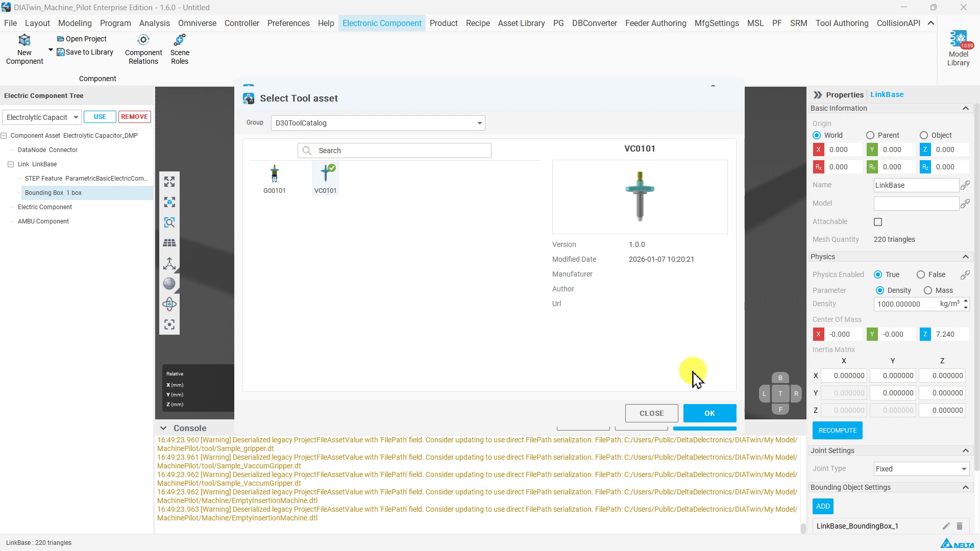Click the B face of view cube
Image resolution: width=980 pixels, height=551 pixels.
click(x=780, y=378)
